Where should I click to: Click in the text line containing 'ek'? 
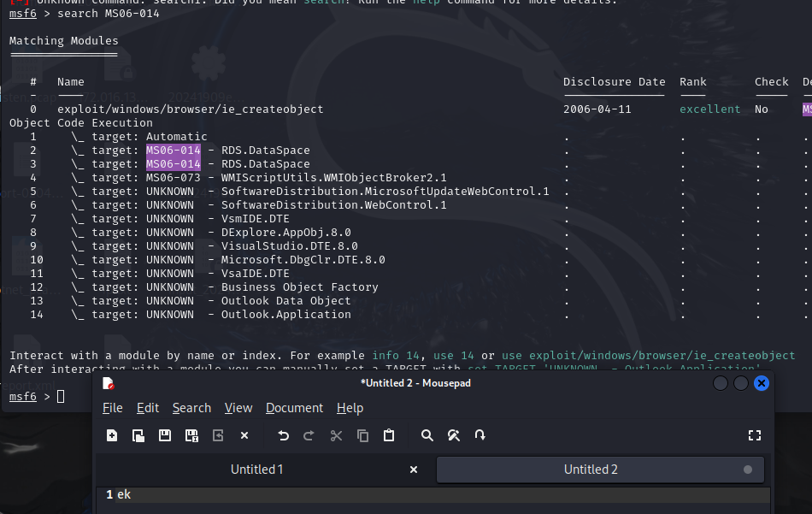pos(434,495)
